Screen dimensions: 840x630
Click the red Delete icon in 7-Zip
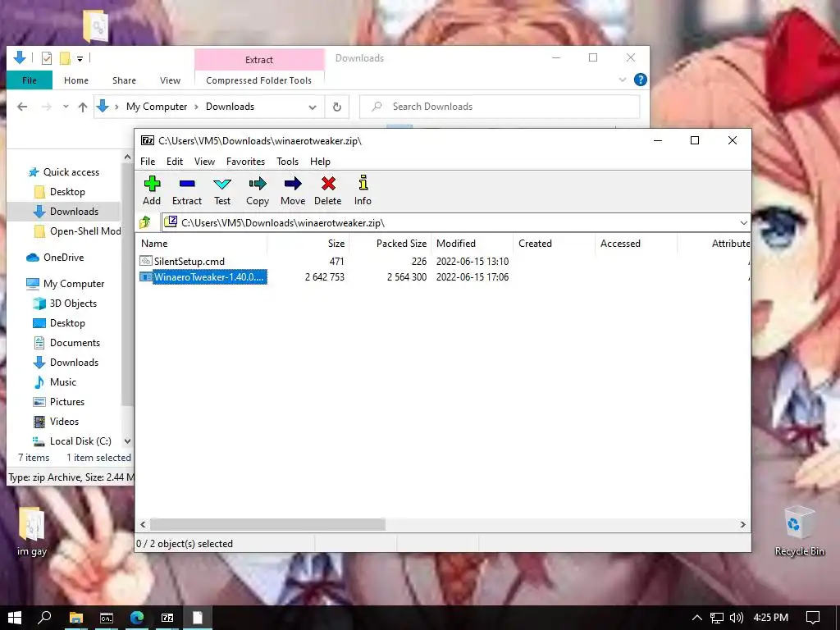328,190
